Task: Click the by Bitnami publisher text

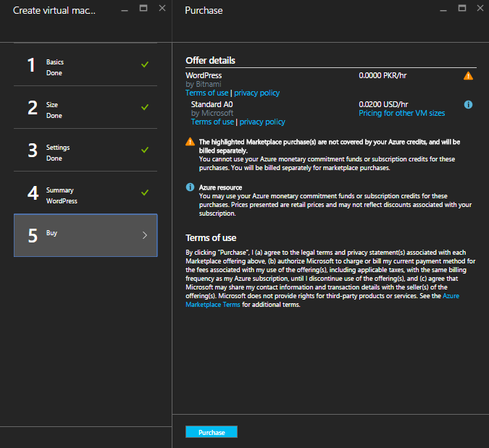Action: [x=204, y=84]
